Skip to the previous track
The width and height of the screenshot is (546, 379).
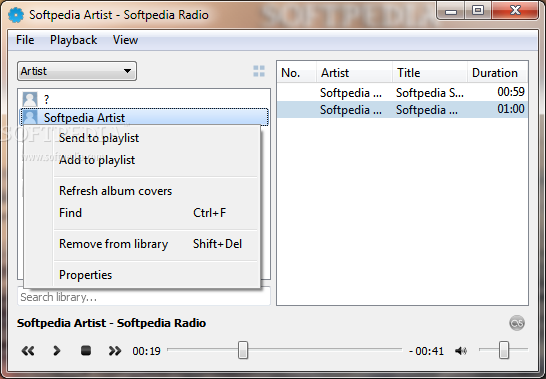tap(28, 350)
